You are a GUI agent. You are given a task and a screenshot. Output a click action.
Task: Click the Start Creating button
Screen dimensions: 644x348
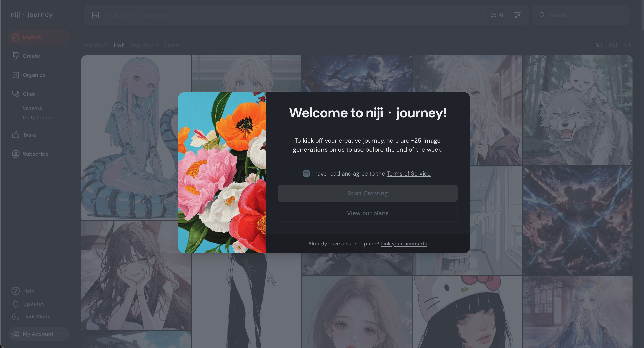pos(368,193)
